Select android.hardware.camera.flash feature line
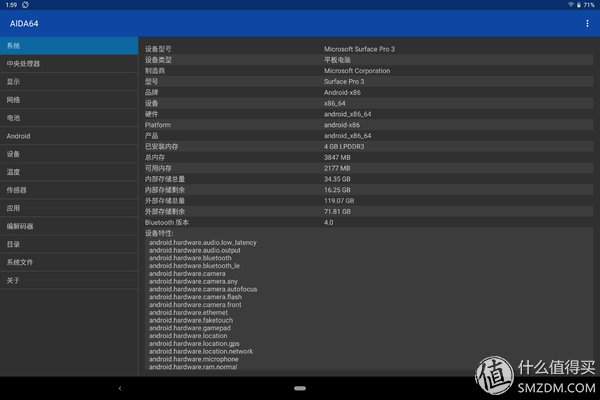The height and width of the screenshot is (400, 600). coord(195,297)
